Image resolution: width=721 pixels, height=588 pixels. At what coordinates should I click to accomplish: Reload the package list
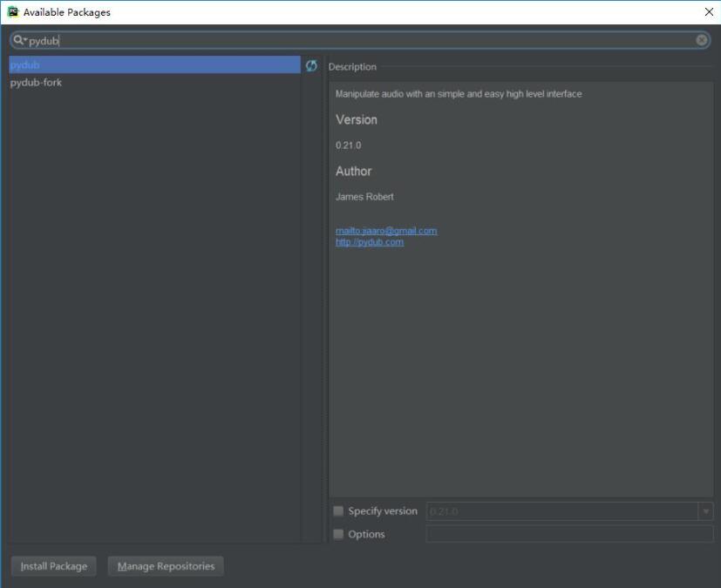[311, 65]
